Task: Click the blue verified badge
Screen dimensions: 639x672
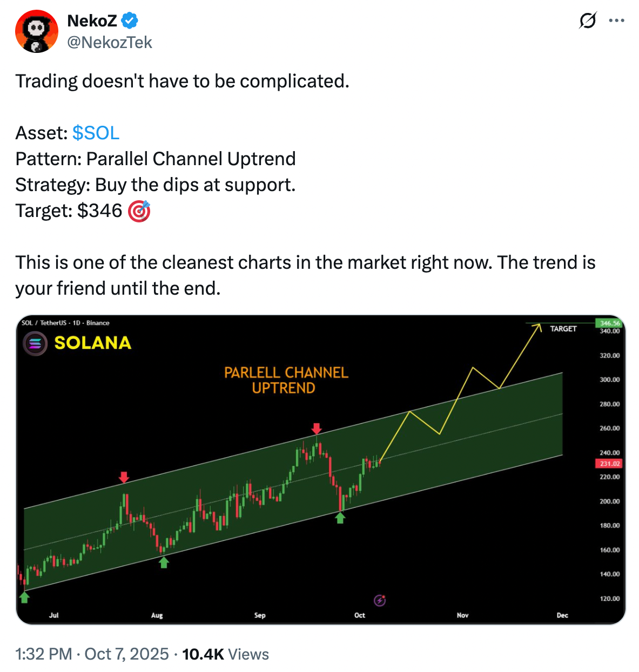Action: coord(130,21)
